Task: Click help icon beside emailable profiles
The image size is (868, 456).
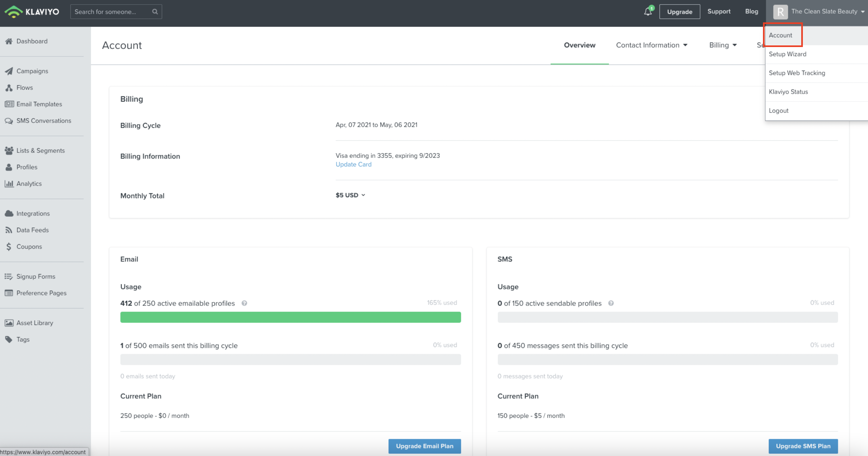Action: click(x=244, y=303)
